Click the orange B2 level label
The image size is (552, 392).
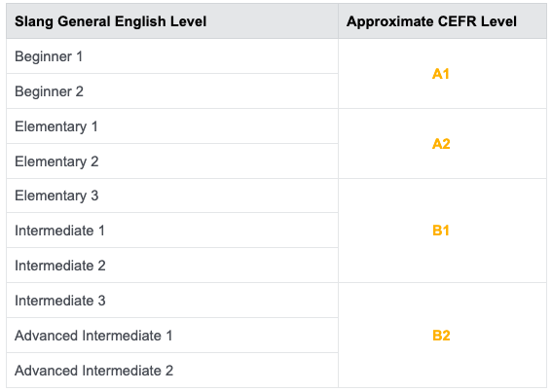(x=441, y=336)
